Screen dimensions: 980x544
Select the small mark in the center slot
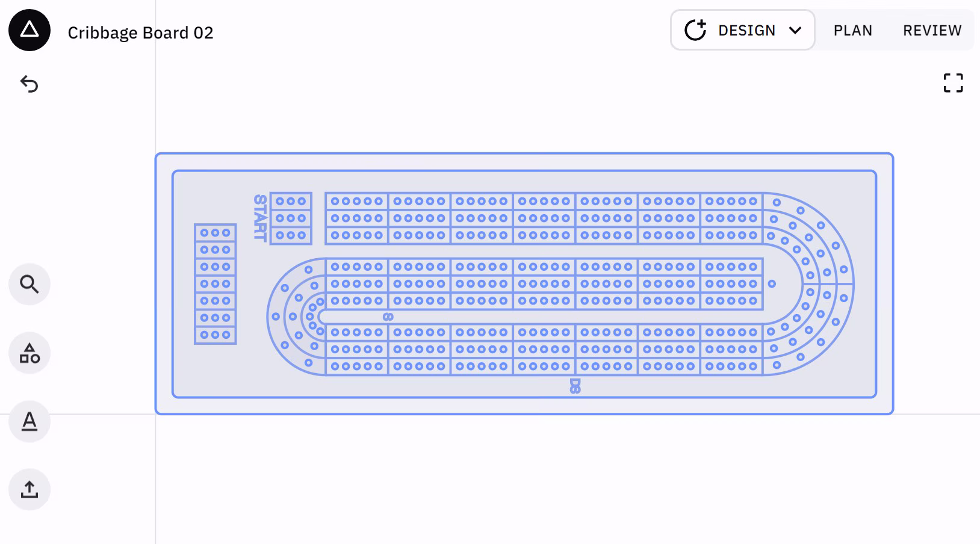click(x=388, y=317)
